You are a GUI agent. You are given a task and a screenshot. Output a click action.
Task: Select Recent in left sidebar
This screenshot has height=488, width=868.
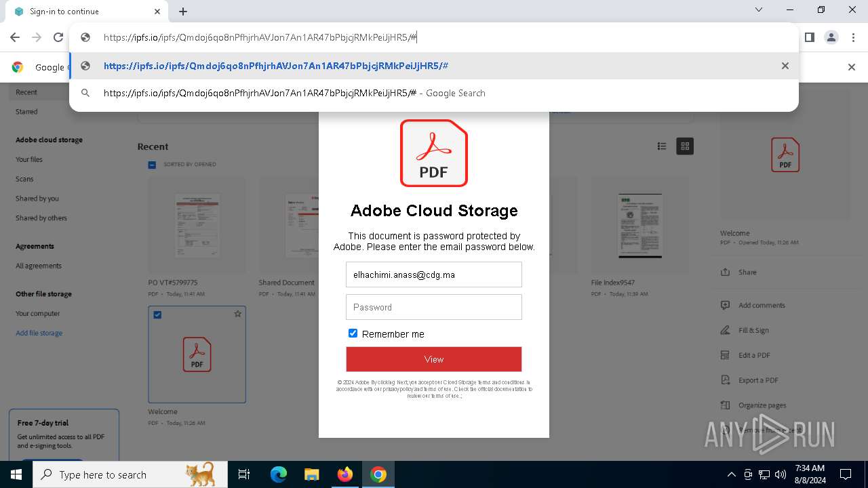26,92
